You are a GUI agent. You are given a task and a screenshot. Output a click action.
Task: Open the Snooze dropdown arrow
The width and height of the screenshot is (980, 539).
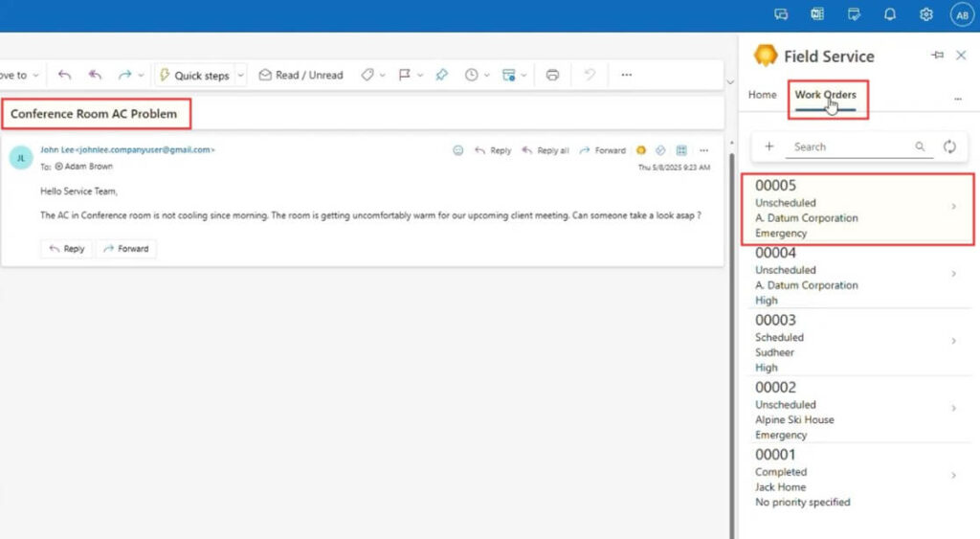487,76
